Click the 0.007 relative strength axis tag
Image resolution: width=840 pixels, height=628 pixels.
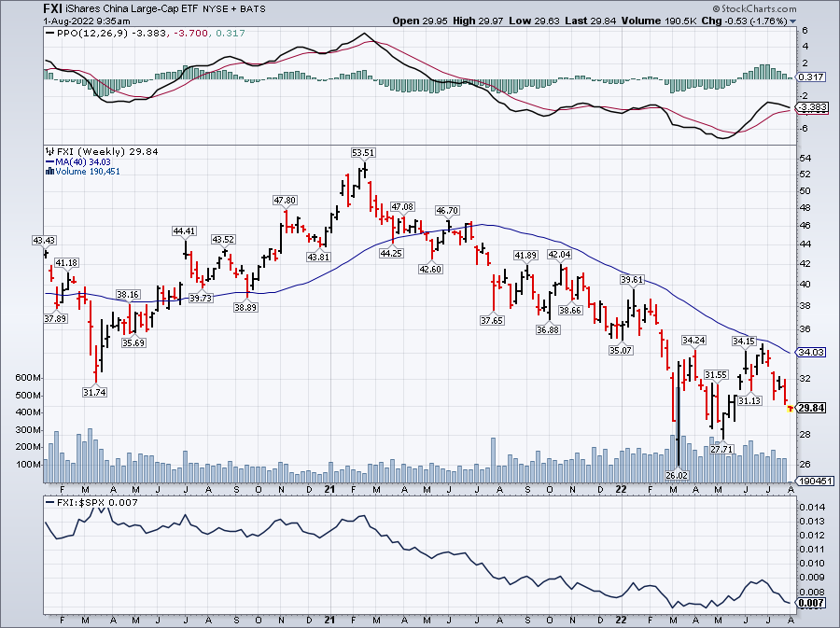[810, 605]
